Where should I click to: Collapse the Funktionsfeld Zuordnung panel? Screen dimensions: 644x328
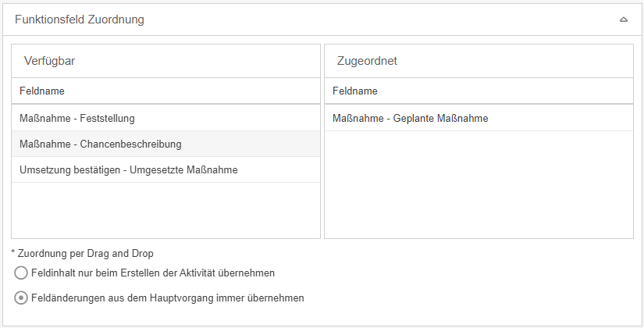coord(624,20)
